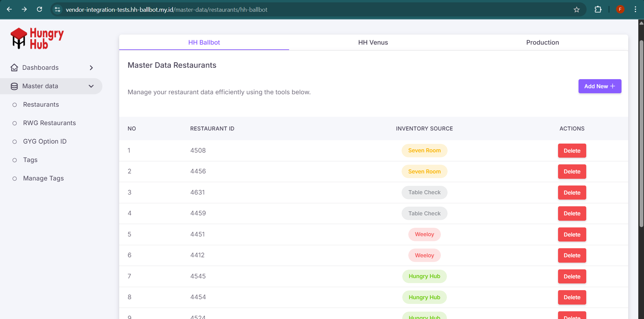Open the browser extensions puzzle icon
This screenshot has height=319, width=644.
[x=598, y=10]
